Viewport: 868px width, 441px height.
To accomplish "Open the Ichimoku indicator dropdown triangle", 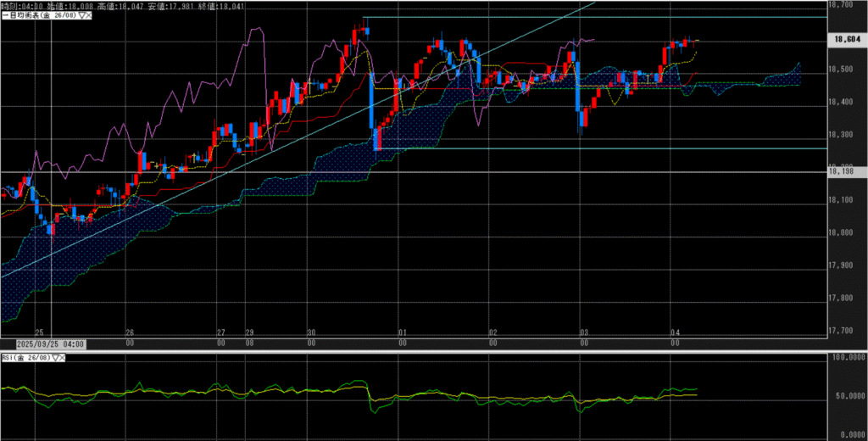I will coord(82,15).
